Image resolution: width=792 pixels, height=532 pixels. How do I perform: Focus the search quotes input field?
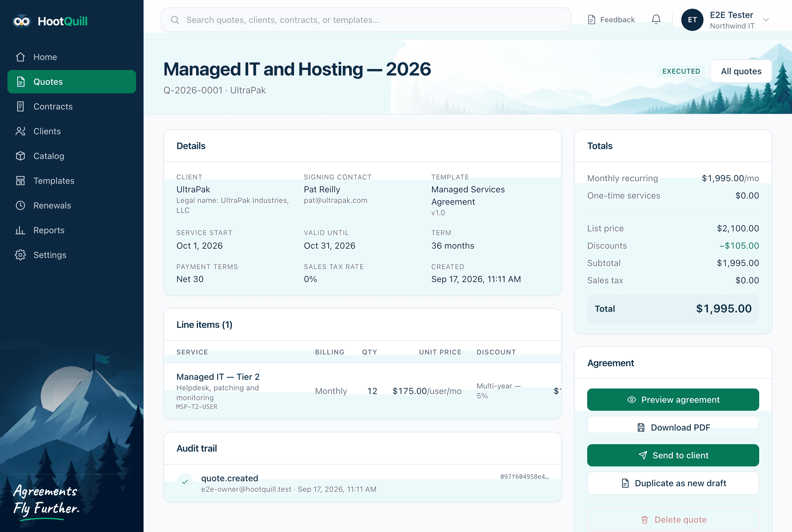[x=366, y=20]
